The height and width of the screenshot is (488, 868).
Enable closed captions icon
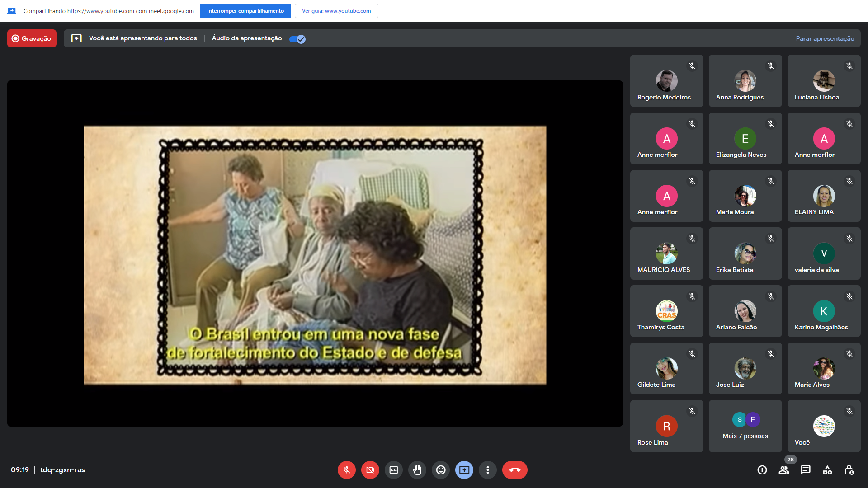(x=393, y=470)
